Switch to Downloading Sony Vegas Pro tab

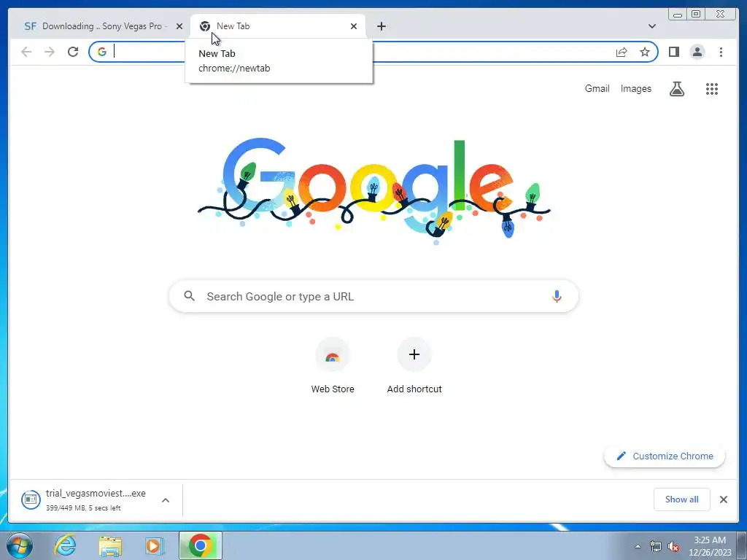click(x=98, y=26)
